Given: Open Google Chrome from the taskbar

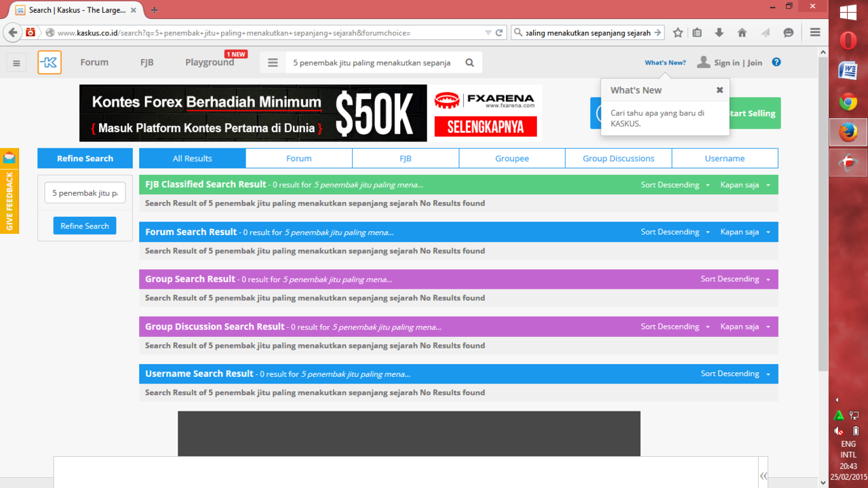Looking at the screenshot, I should click(848, 102).
